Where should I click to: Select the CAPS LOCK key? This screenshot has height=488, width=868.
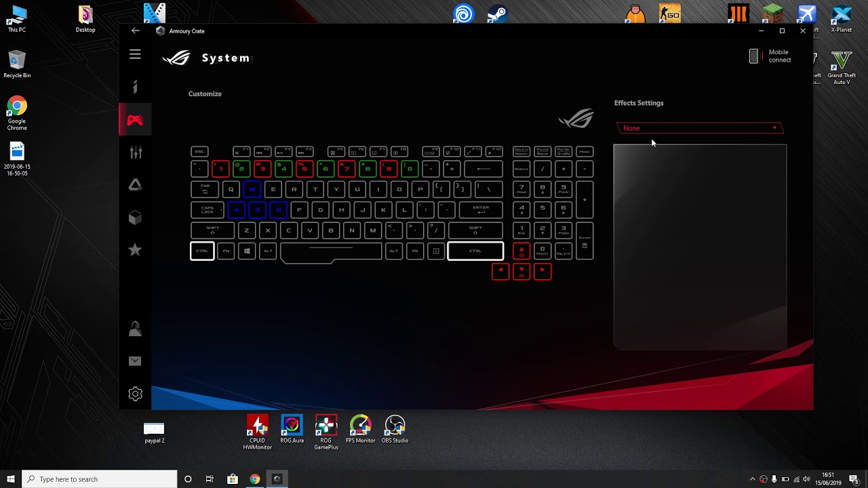click(x=208, y=210)
